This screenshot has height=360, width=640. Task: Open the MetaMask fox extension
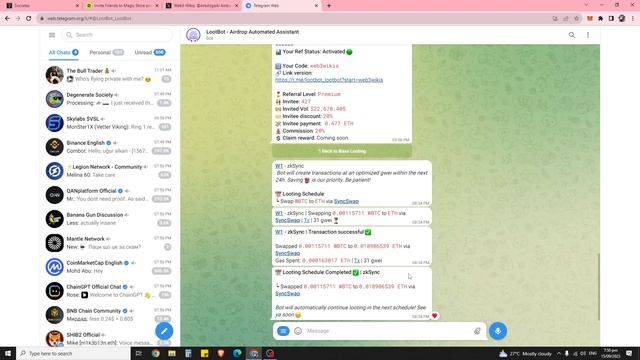click(590, 18)
